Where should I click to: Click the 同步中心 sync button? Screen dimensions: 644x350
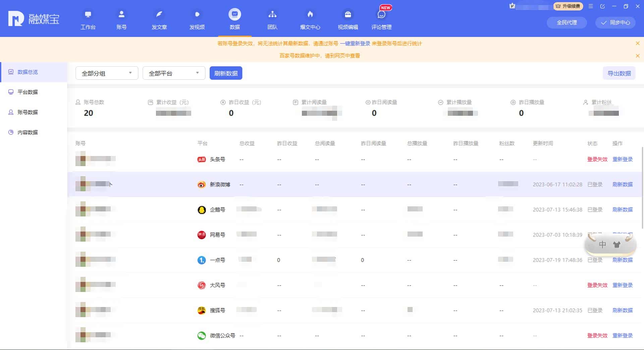tap(615, 22)
